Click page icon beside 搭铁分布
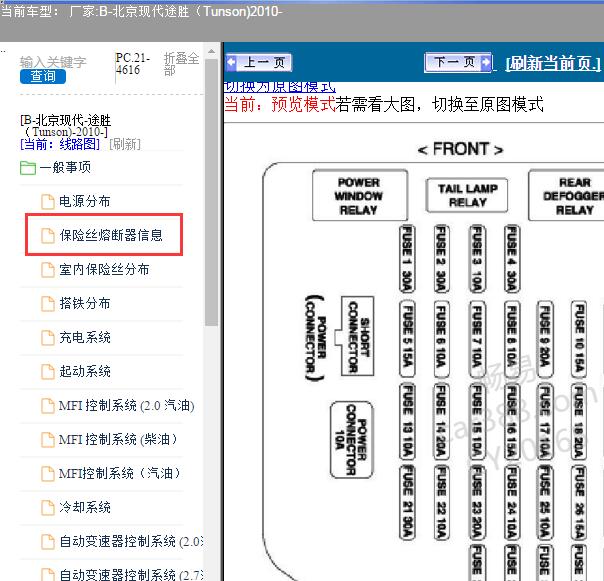Viewport: 604px width, 581px height. 48,304
